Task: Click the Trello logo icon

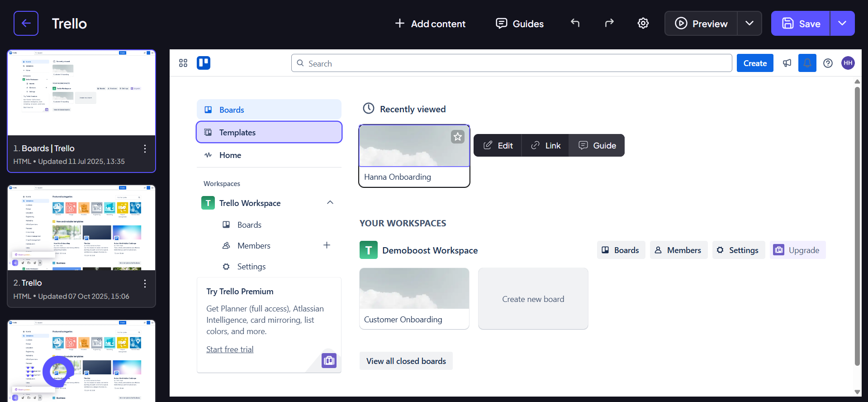Action: point(204,63)
